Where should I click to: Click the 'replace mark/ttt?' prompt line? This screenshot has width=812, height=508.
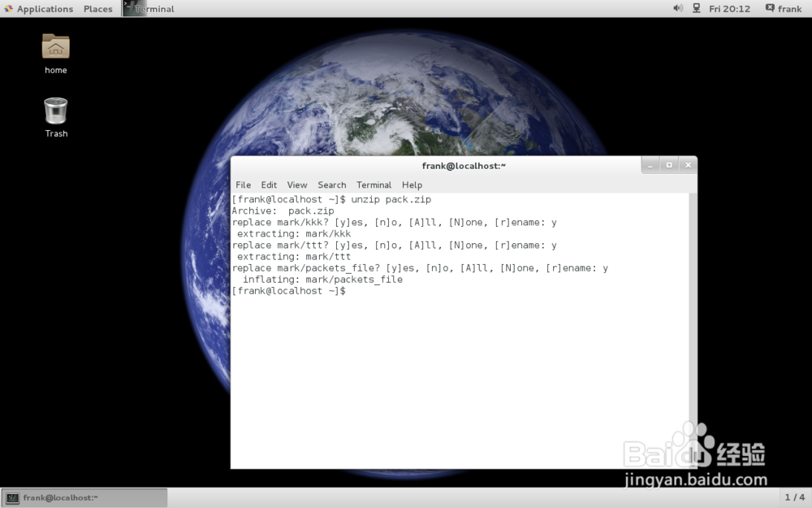tap(394, 245)
